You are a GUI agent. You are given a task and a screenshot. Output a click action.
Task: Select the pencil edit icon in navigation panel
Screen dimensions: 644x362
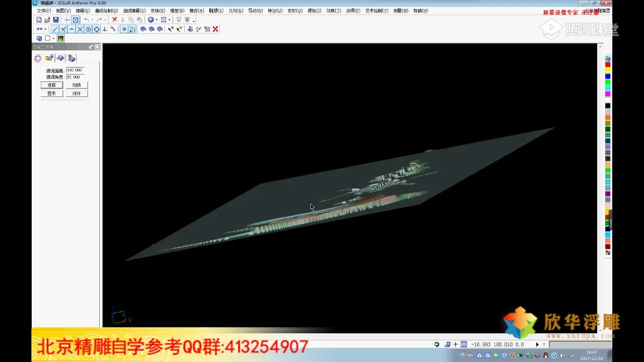[49, 58]
